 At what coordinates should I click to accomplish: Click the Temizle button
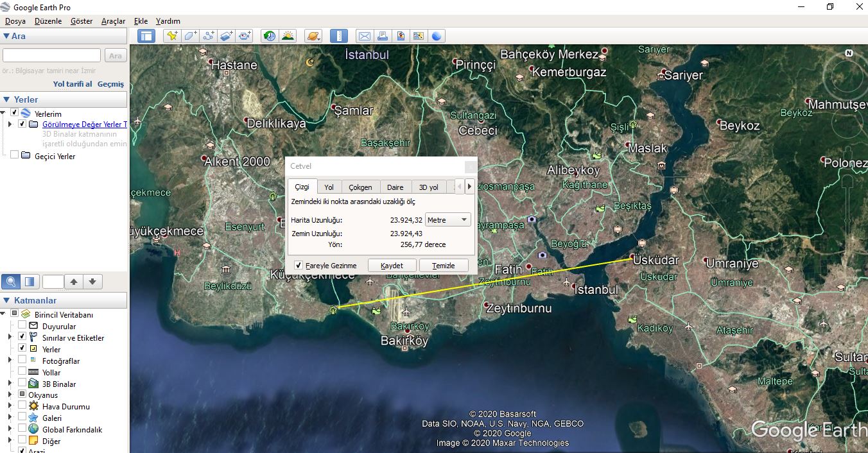[x=444, y=266]
